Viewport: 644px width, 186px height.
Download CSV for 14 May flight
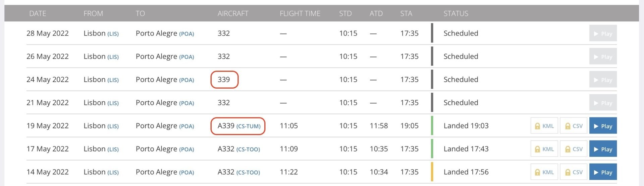(x=574, y=172)
